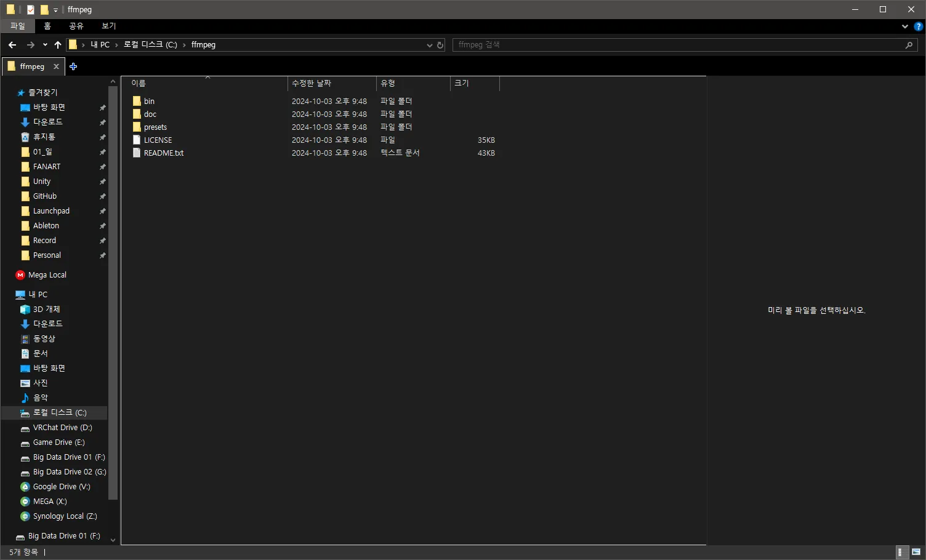Open the 01_일 pinned folder
This screenshot has height=560, width=926.
coord(42,151)
